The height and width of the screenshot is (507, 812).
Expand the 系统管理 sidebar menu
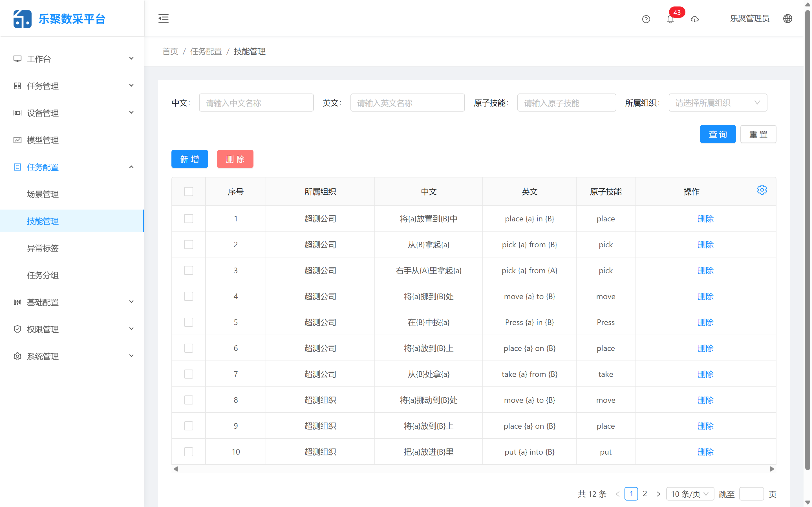click(x=43, y=356)
